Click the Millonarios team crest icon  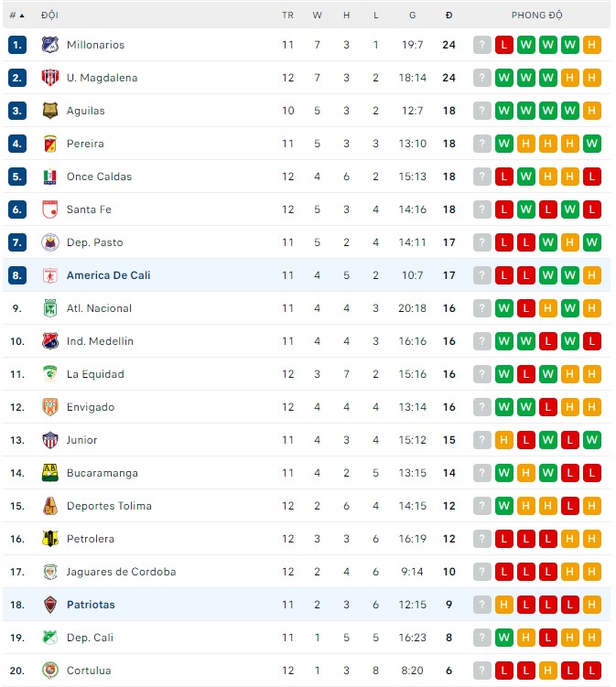point(50,45)
